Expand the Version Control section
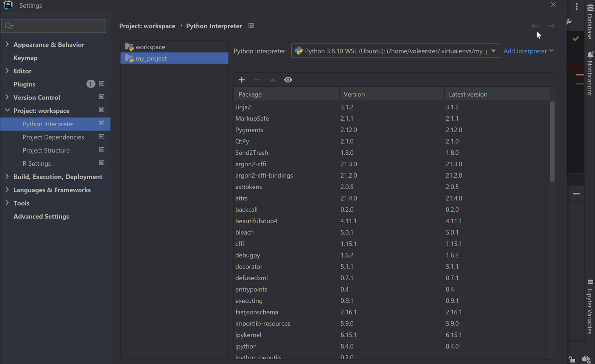This screenshot has height=364, width=595. (x=7, y=97)
